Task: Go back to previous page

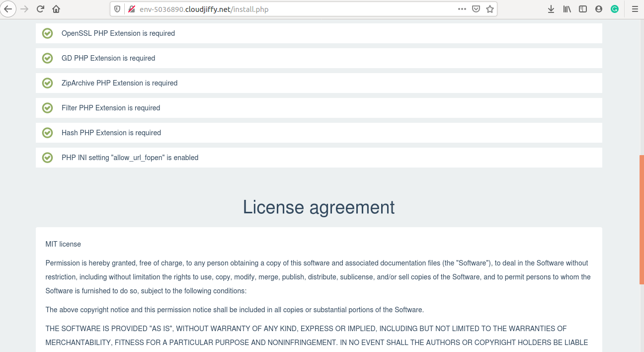Action: 8,9
